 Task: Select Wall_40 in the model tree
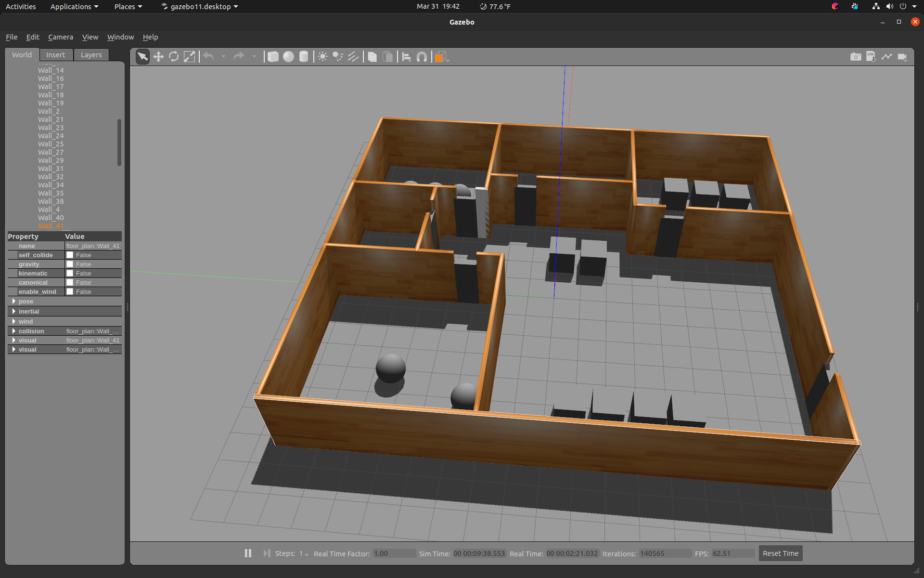click(x=51, y=218)
